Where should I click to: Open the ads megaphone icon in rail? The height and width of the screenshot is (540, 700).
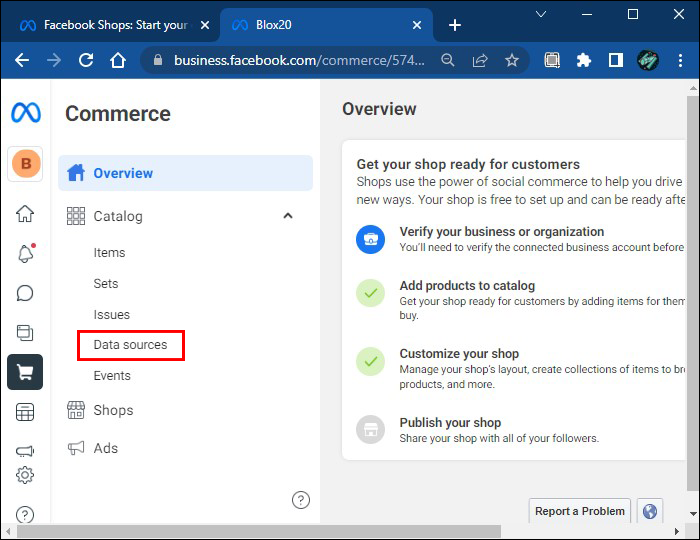[25, 450]
